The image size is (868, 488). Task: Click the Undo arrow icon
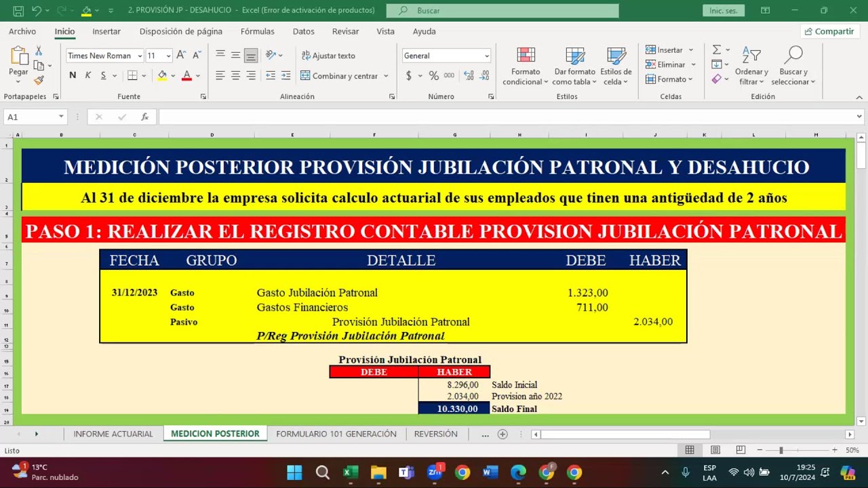[37, 10]
